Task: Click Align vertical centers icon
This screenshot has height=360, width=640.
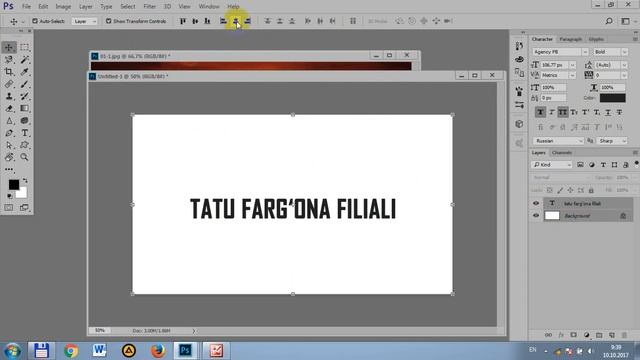Action: pos(195,21)
